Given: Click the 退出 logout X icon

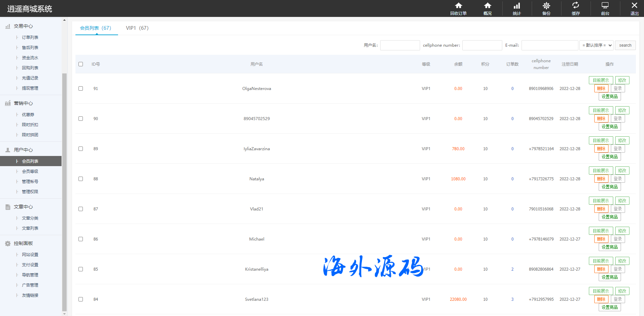Looking at the screenshot, I should pyautogui.click(x=634, y=6).
